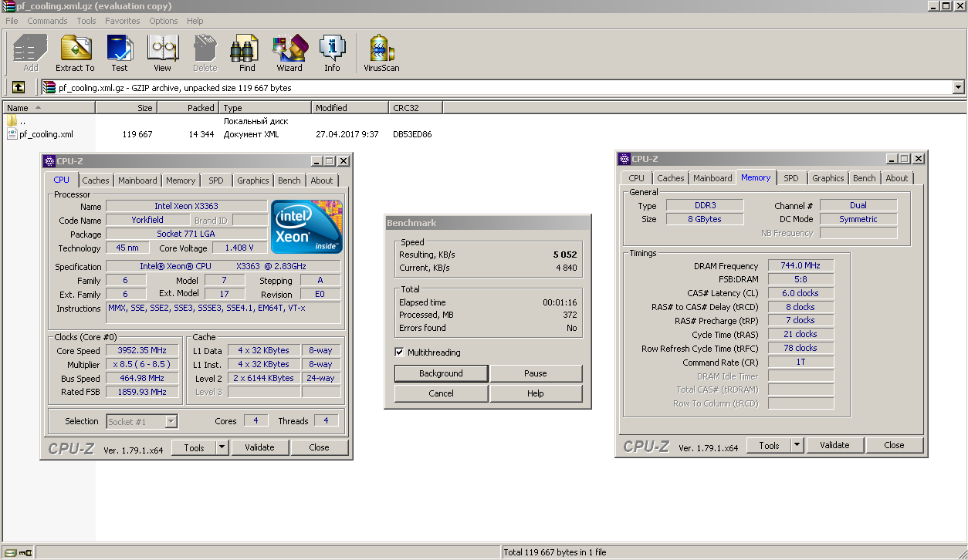Click the Test archive icon
Screen dimensions: 968x560
119,52
